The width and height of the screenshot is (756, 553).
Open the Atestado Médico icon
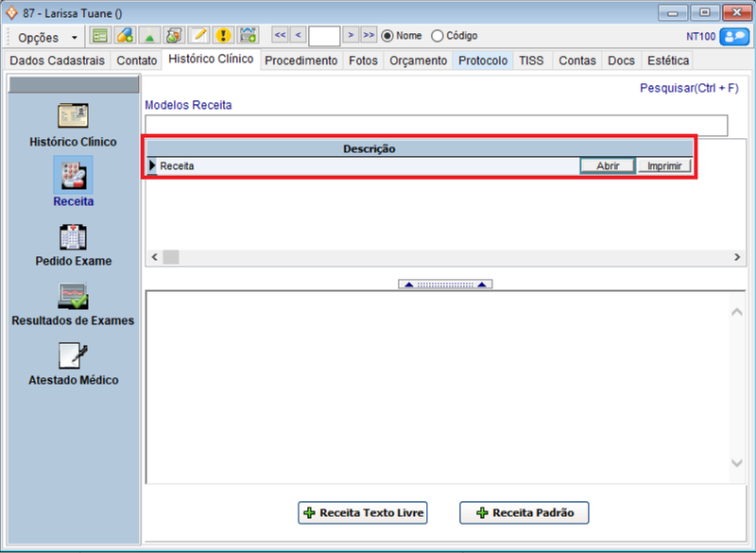point(73,355)
